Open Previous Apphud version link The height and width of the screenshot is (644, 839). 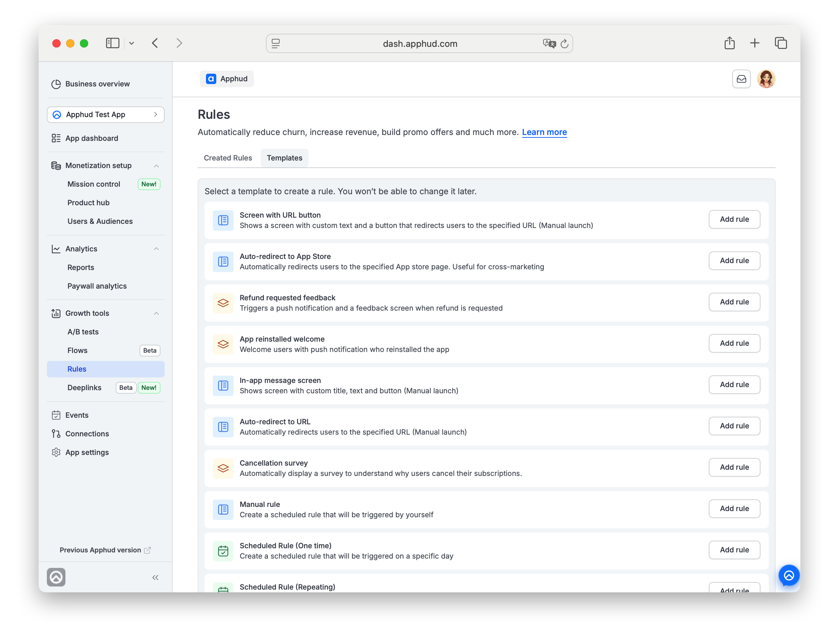tap(105, 550)
